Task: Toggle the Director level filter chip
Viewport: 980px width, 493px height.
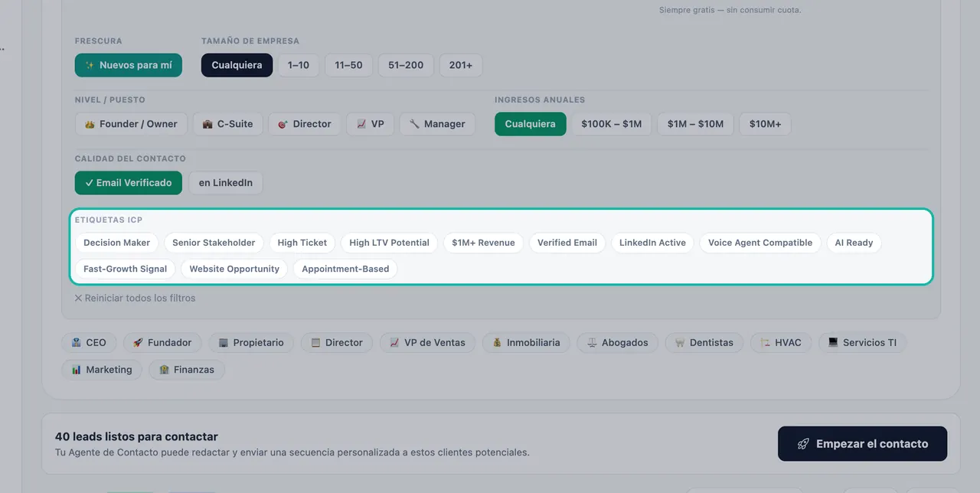Action: coord(305,124)
